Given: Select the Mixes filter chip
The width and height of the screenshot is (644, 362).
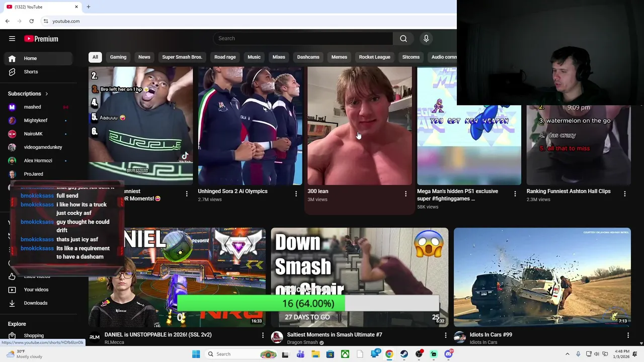Looking at the screenshot, I should pyautogui.click(x=279, y=57).
